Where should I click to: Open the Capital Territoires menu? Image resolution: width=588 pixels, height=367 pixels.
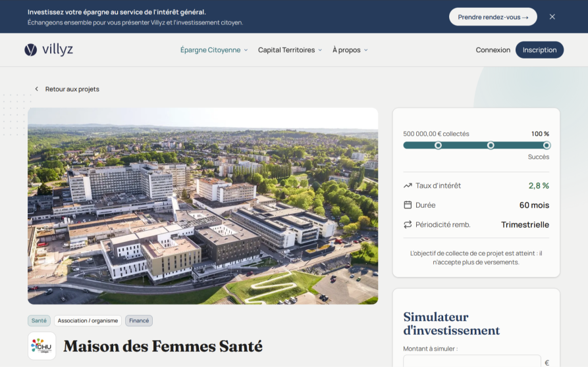[290, 50]
